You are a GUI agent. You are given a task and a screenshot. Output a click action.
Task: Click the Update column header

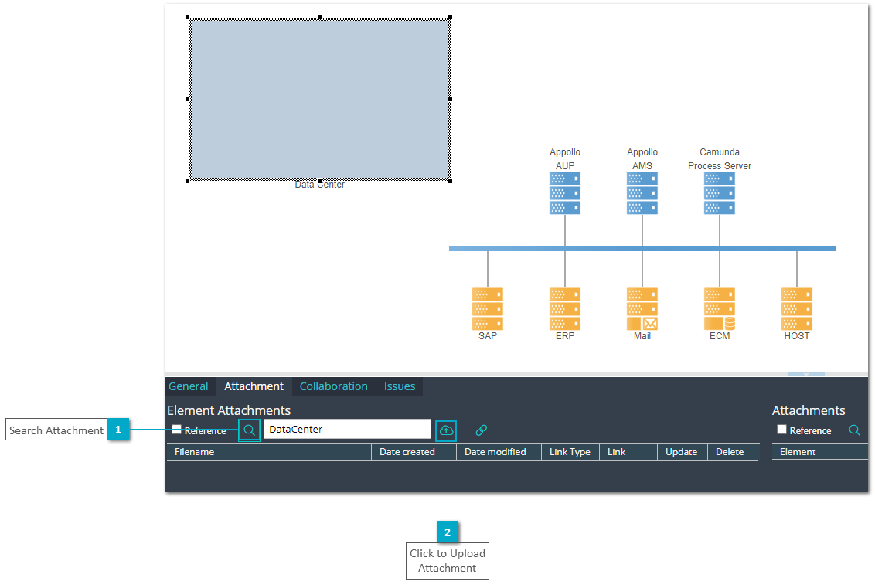683,452
